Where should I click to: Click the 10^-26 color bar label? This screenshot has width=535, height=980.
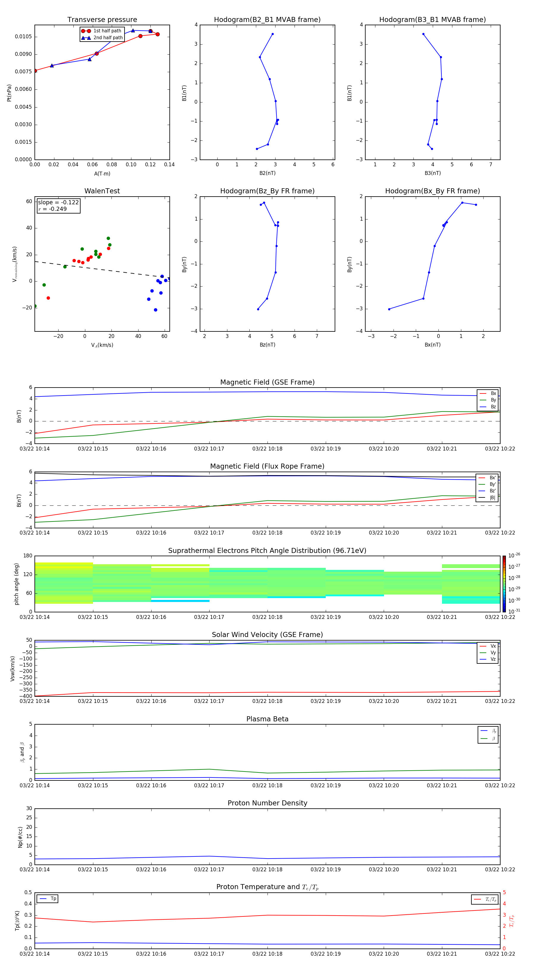[514, 555]
